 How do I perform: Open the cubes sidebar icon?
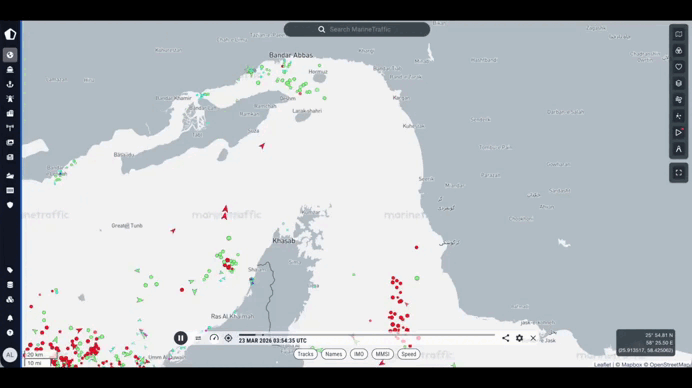tap(10, 299)
